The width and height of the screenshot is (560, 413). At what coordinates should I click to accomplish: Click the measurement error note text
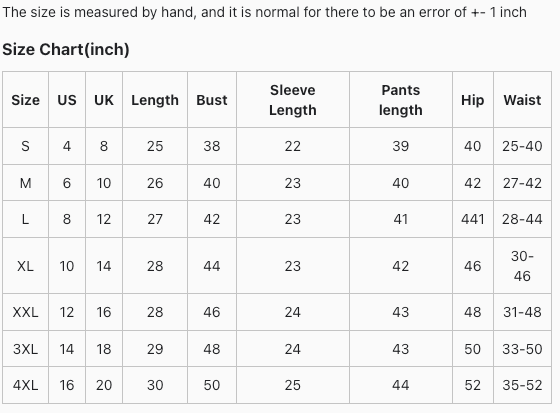coord(264,12)
